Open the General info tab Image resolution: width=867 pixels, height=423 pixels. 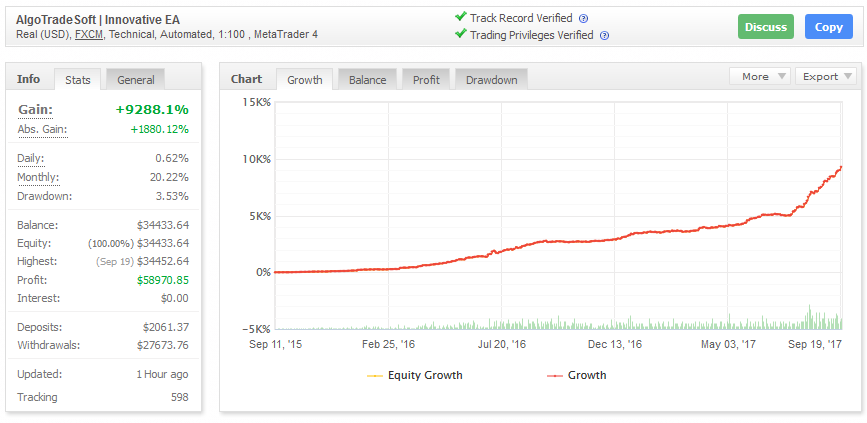tap(136, 80)
